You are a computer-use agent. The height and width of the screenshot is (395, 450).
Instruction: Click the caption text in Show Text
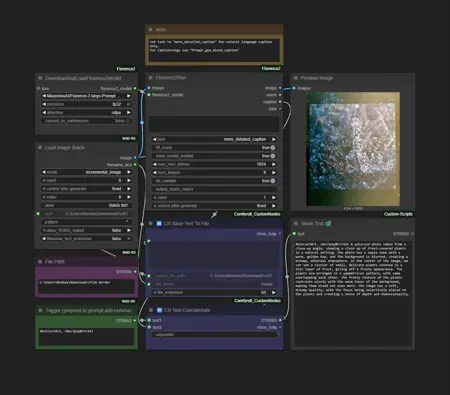(x=352, y=269)
